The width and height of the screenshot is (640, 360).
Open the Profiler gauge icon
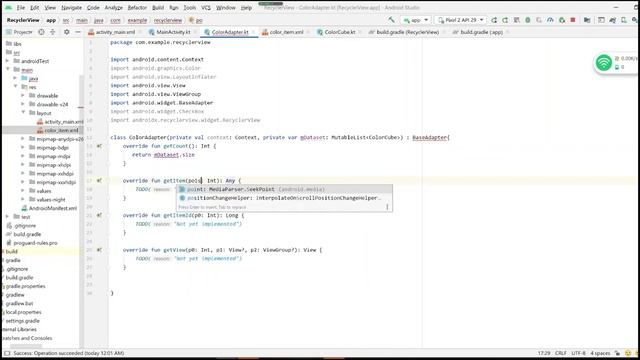click(x=550, y=20)
